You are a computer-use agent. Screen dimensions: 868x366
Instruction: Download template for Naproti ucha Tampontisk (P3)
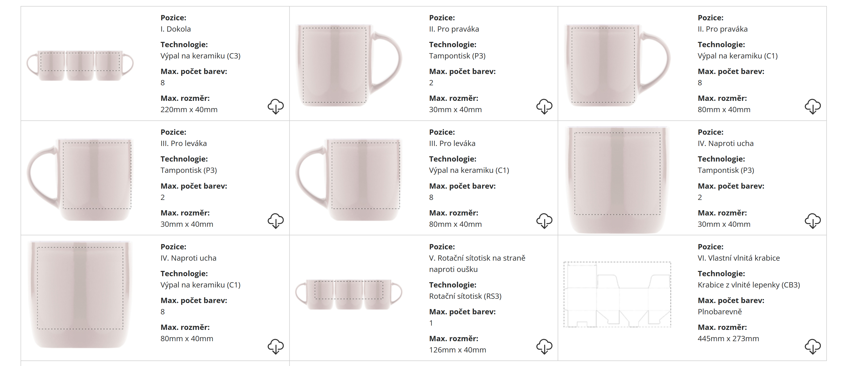pos(812,221)
